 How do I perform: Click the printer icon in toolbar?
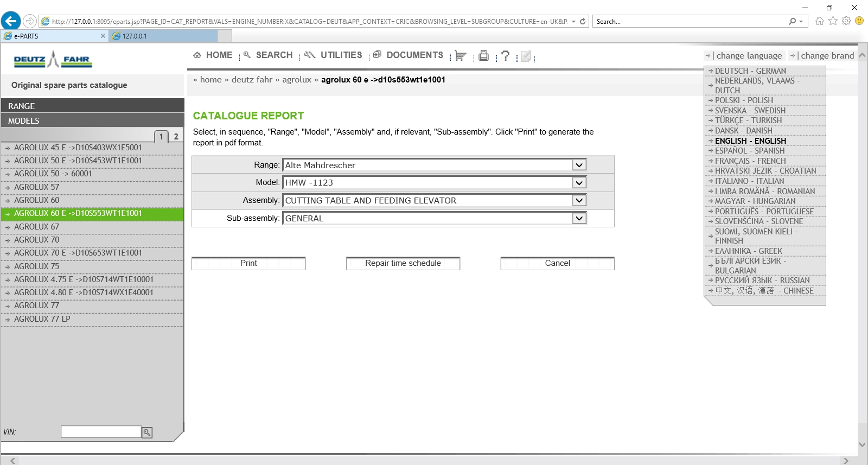coord(483,55)
